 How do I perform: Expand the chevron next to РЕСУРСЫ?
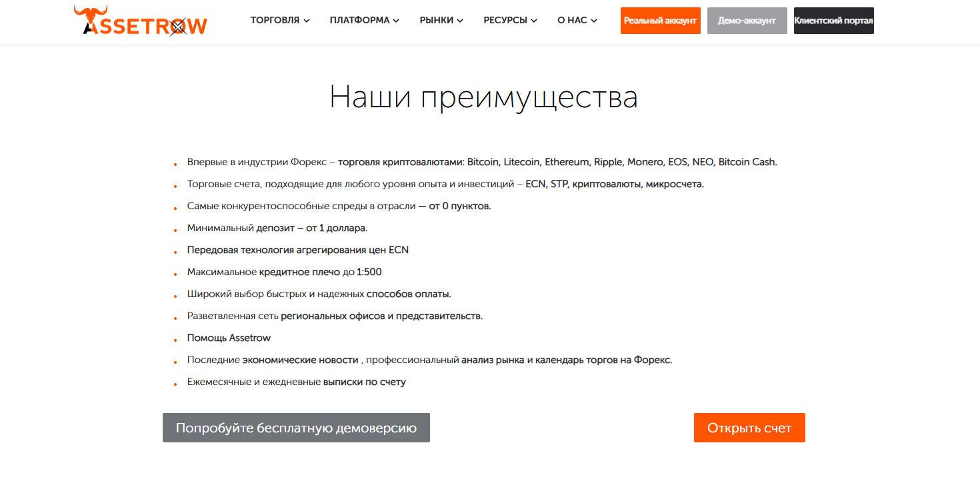click(x=534, y=21)
